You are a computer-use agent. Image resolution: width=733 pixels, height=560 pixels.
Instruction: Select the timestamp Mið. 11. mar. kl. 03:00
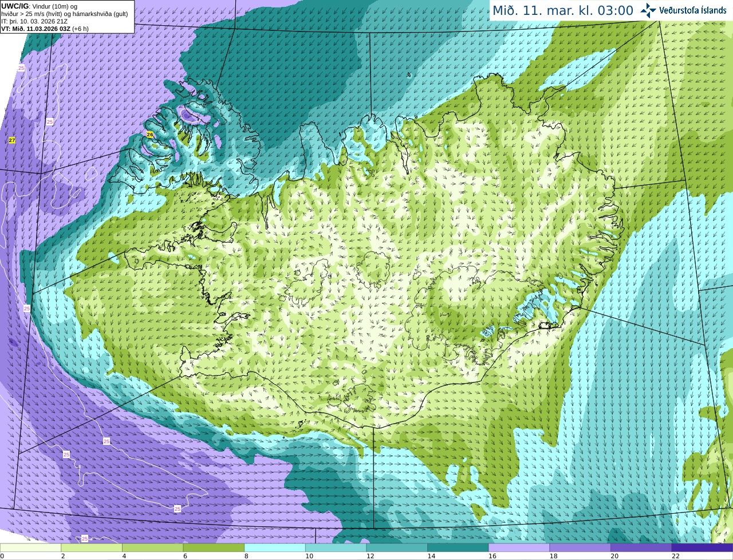pyautogui.click(x=563, y=10)
